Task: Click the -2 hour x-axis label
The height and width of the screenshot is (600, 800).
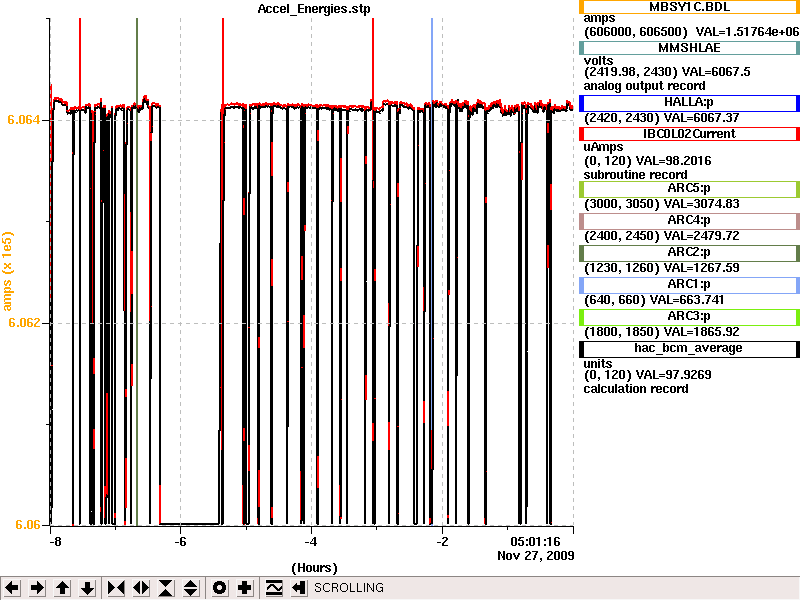Action: tap(442, 542)
